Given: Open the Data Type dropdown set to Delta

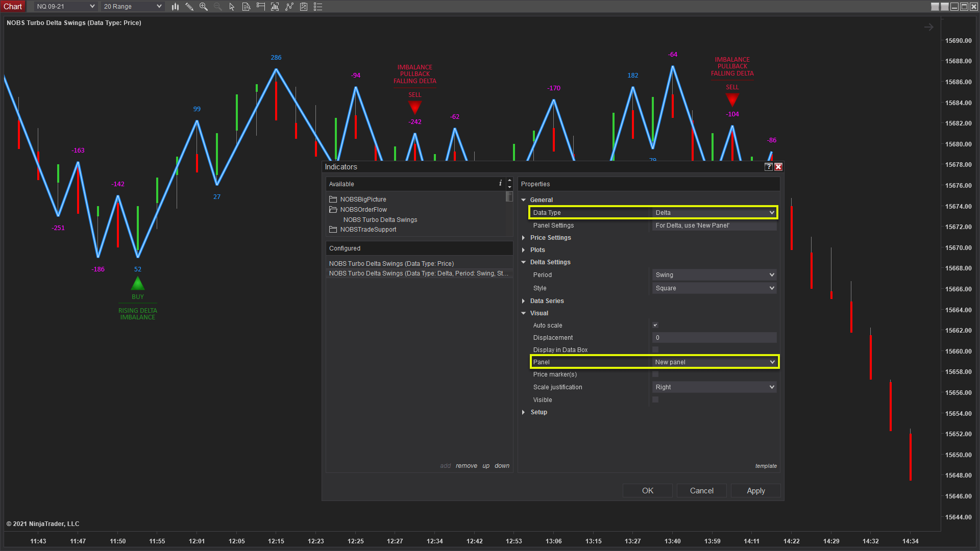Looking at the screenshot, I should [715, 213].
